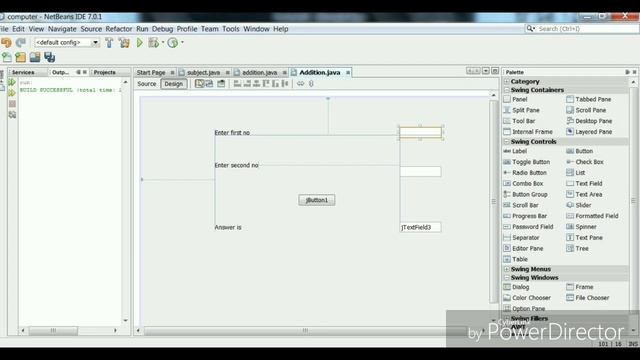Click the Clean and Build icon
This screenshot has width=640, height=360.
pyautogui.click(x=124, y=42)
